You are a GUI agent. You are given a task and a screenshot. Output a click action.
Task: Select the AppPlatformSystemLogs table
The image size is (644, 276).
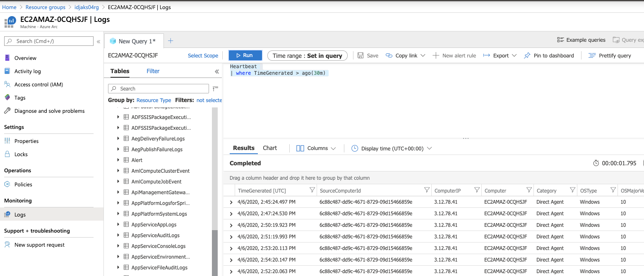(159, 214)
